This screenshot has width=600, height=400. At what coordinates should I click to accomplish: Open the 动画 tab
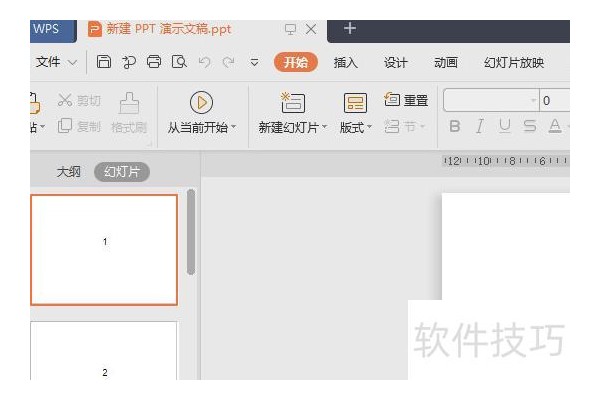coord(446,62)
